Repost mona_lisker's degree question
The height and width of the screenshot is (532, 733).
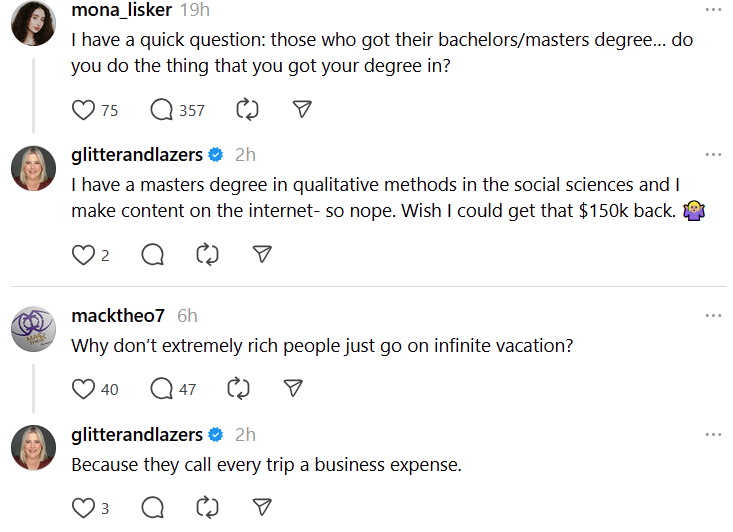247,110
